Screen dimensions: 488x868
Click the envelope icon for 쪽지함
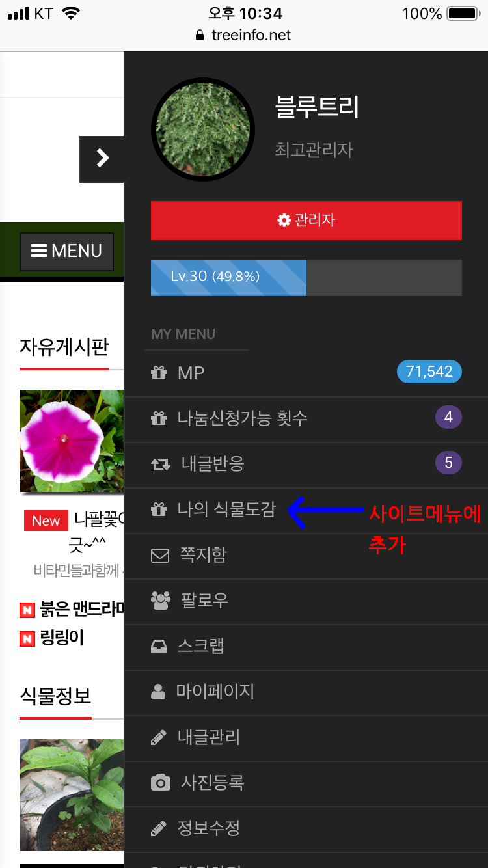[160, 555]
